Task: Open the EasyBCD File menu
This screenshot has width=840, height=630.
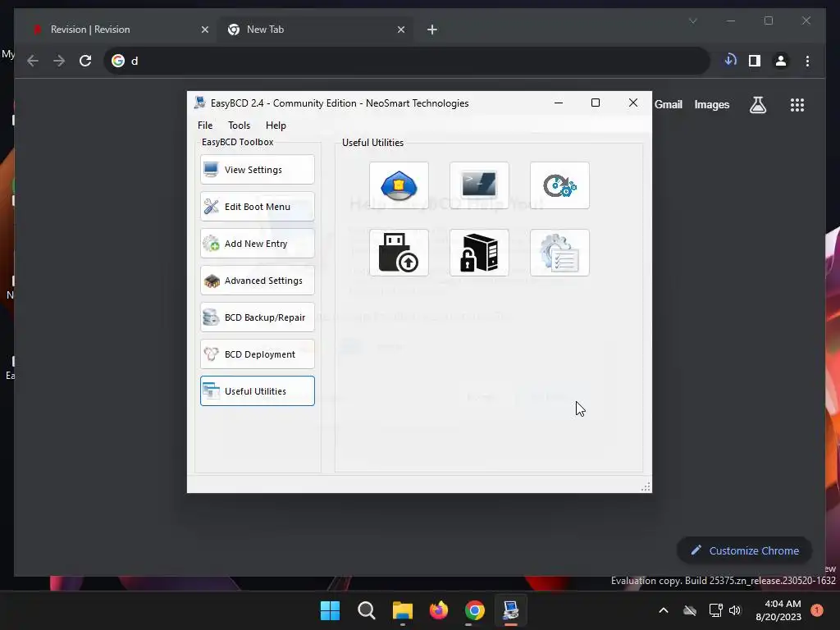Action: [x=205, y=126]
